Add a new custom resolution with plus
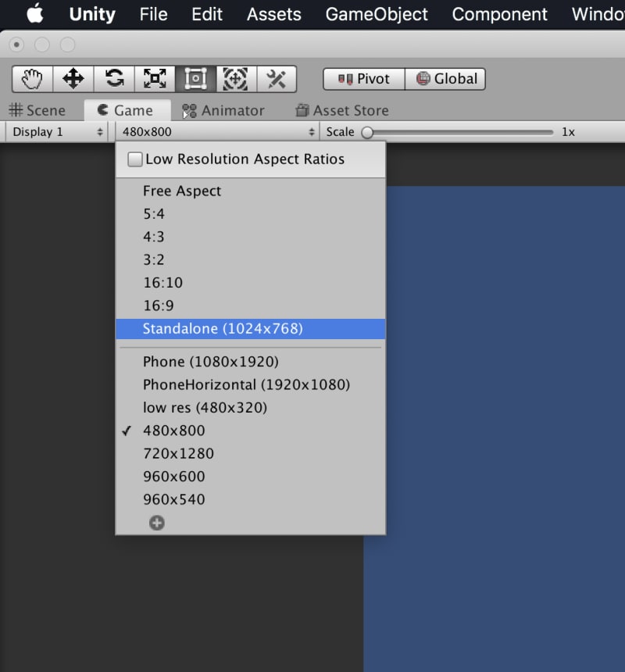Screen dimensions: 625x672 [157, 523]
